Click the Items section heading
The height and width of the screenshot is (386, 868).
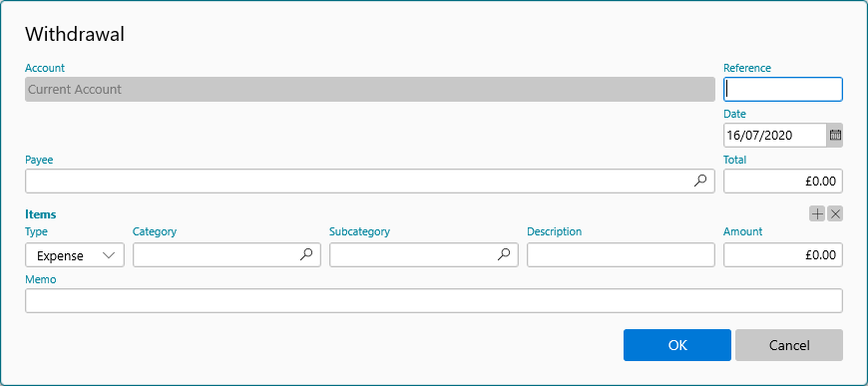coord(41,214)
